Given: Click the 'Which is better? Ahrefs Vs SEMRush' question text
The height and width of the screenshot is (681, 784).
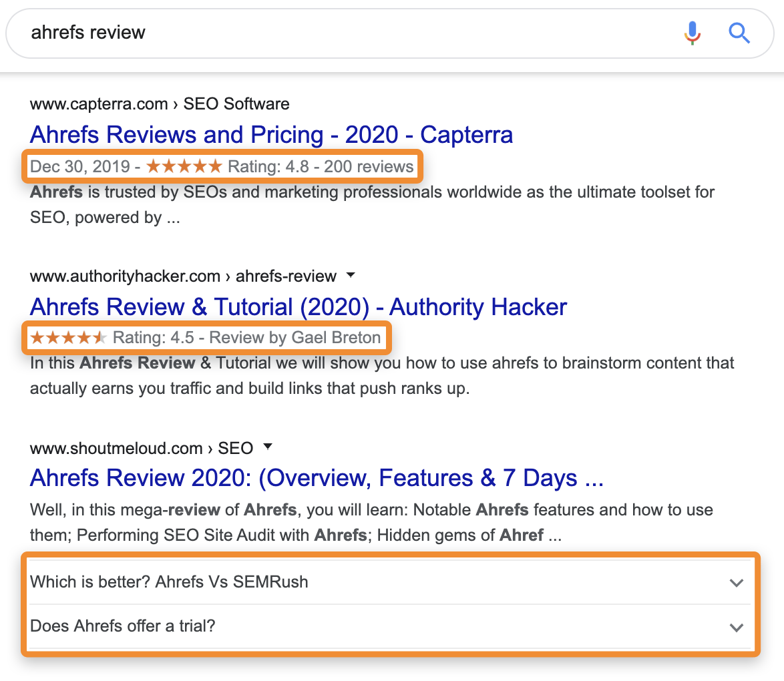Looking at the screenshot, I should coord(168,582).
